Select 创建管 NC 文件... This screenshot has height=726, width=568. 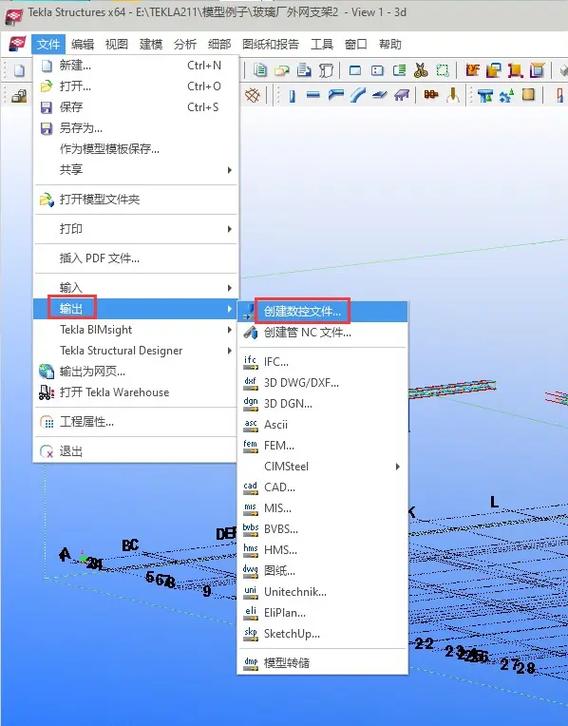(323, 332)
